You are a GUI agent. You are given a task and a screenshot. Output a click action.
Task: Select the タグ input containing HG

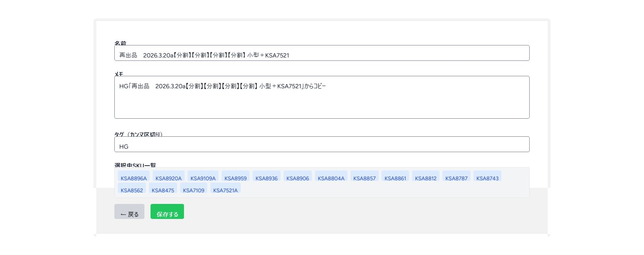[322, 145]
